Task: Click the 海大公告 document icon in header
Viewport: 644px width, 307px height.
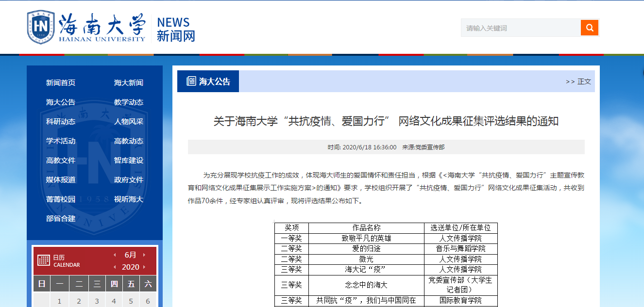Action: [191, 81]
